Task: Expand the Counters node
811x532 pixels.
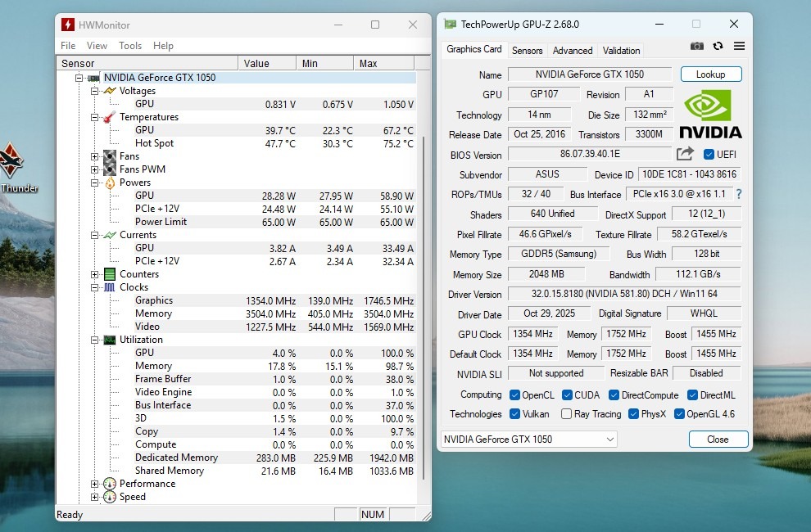Action: pyautogui.click(x=94, y=274)
